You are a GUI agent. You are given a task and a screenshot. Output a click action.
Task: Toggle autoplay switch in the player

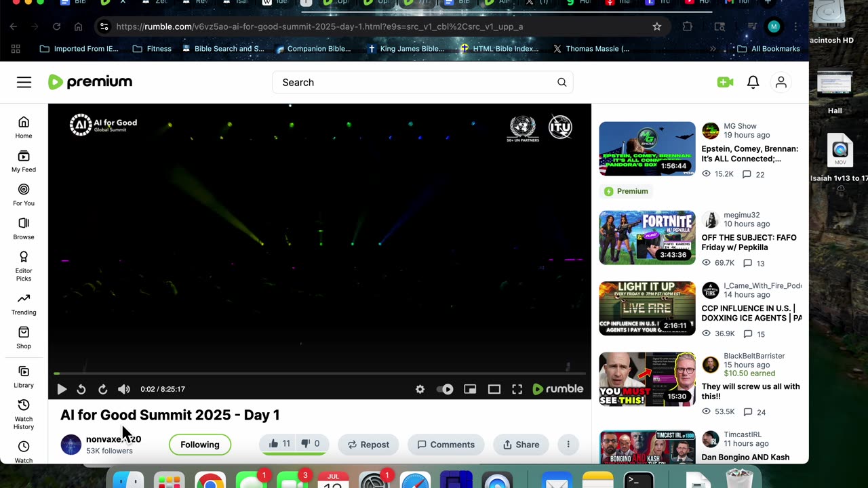[x=445, y=389]
